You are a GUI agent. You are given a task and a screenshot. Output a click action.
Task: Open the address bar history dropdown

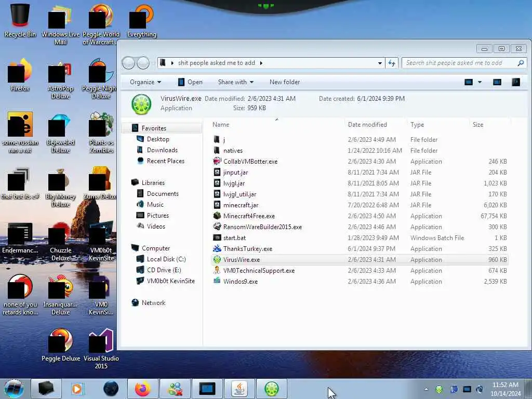pos(380,63)
